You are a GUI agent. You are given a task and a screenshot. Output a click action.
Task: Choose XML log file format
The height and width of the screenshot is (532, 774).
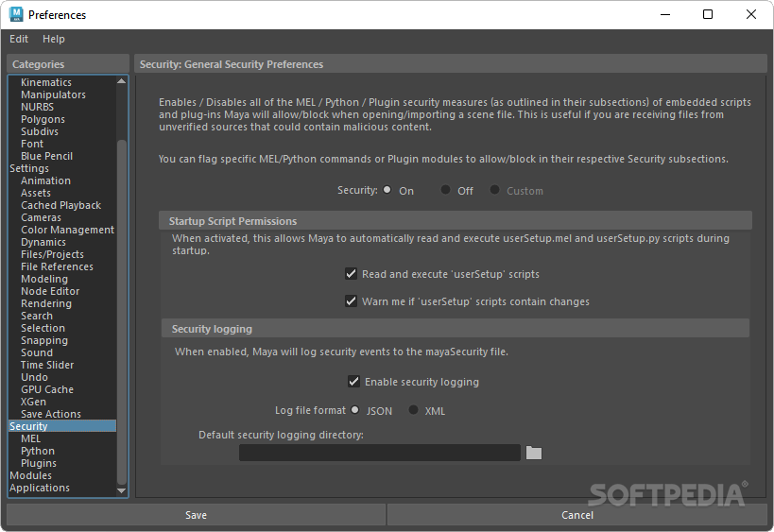(x=414, y=410)
